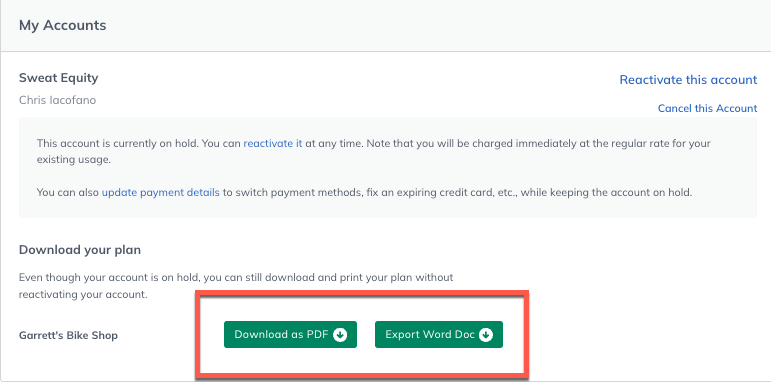The image size is (771, 382).
Task: Click the Sweat Equity account name
Action: [x=59, y=78]
